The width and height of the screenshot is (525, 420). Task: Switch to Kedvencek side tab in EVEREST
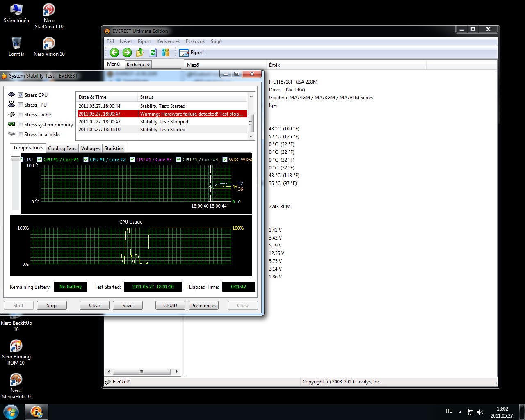click(x=138, y=65)
